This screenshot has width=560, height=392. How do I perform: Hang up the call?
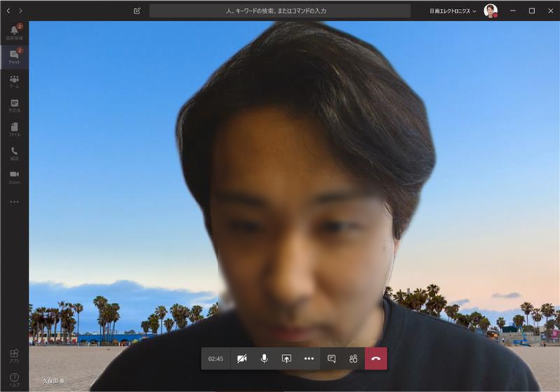pyautogui.click(x=376, y=359)
